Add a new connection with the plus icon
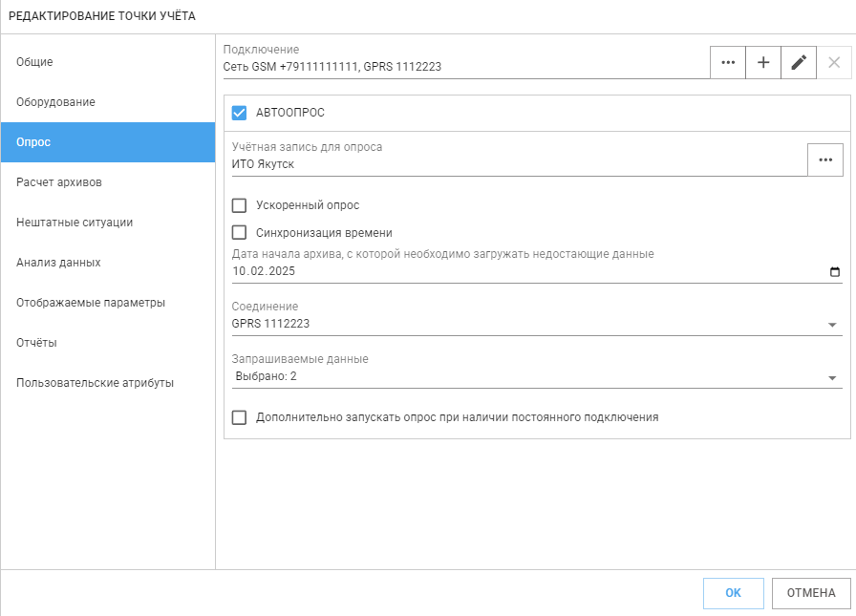This screenshot has height=616, width=856. 763,62
